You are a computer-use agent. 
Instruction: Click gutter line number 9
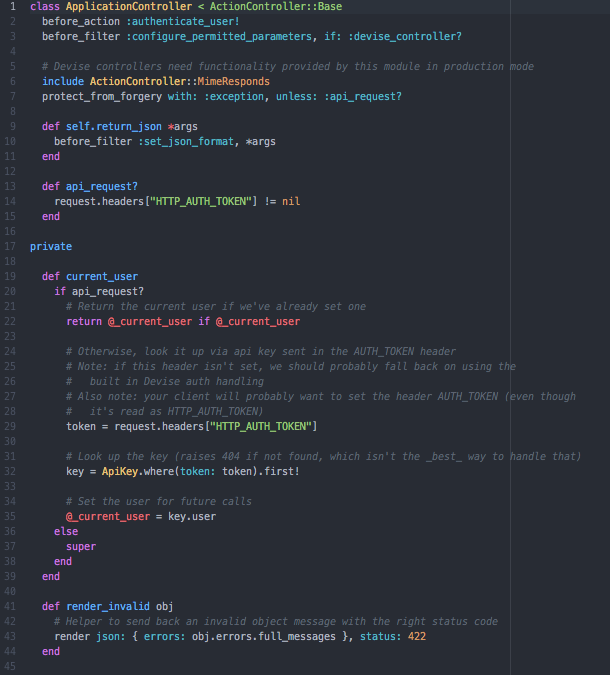click(13, 127)
